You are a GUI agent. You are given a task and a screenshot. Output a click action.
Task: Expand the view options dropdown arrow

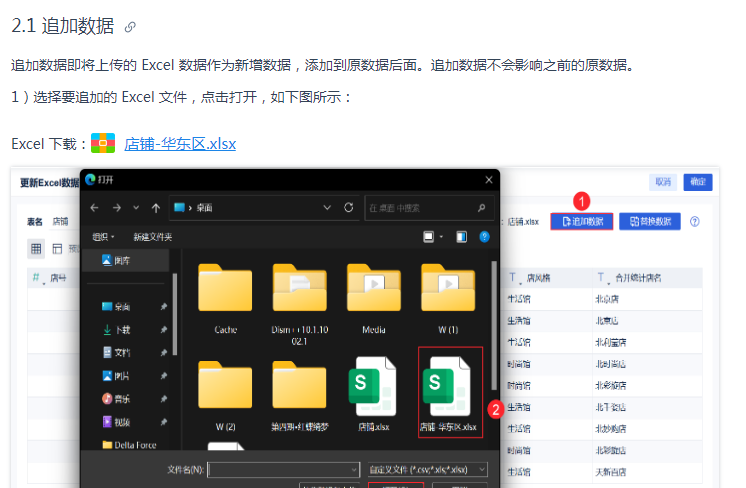(441, 237)
